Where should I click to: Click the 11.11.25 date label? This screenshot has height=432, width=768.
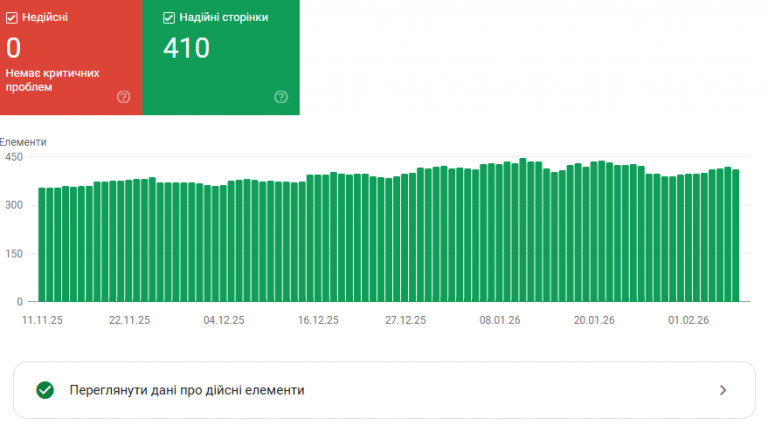coord(42,320)
